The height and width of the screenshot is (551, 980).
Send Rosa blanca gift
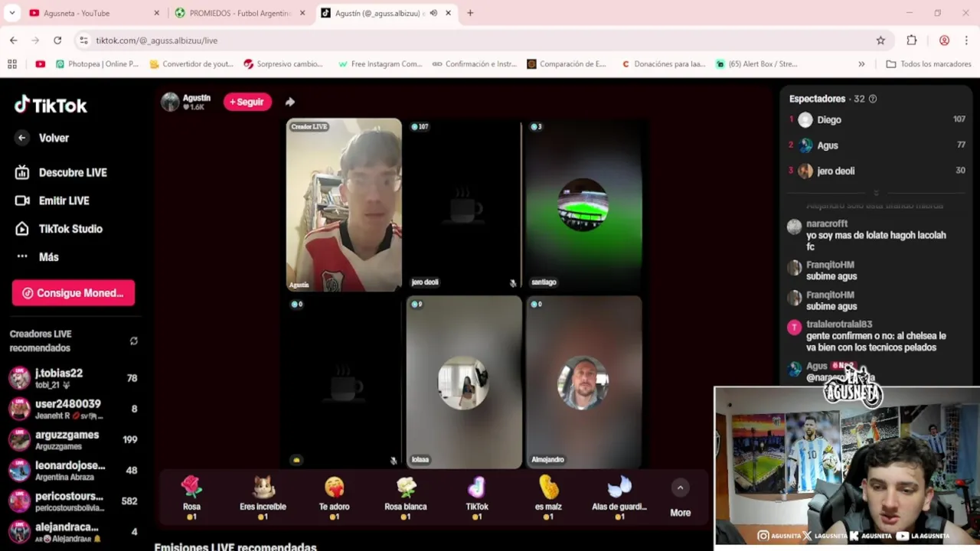406,497
